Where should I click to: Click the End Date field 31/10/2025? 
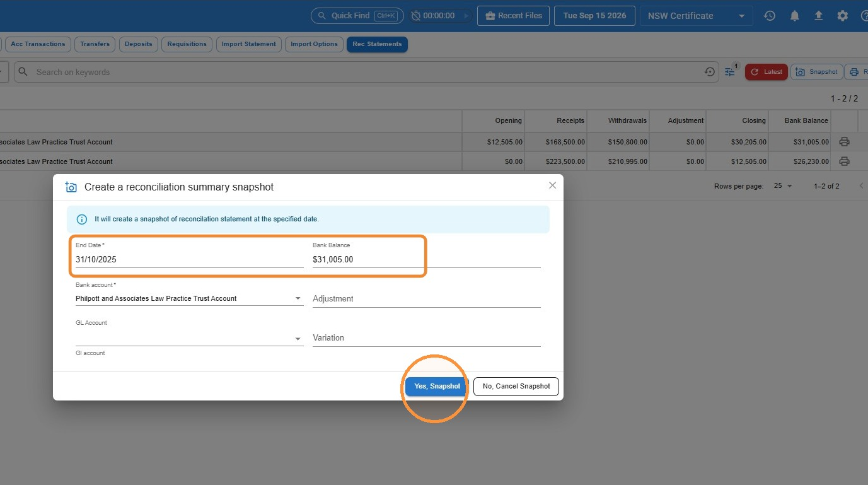tap(190, 259)
